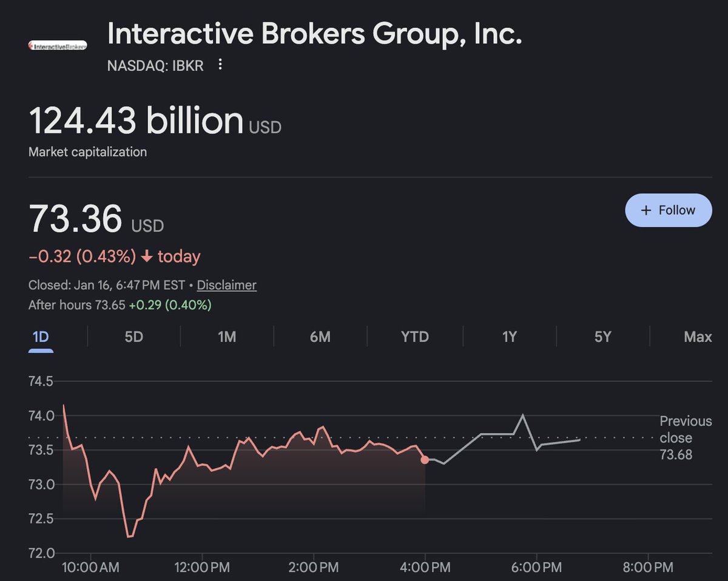Click the 124.43 billion market cap value
This screenshot has height=581, width=728.
click(136, 120)
